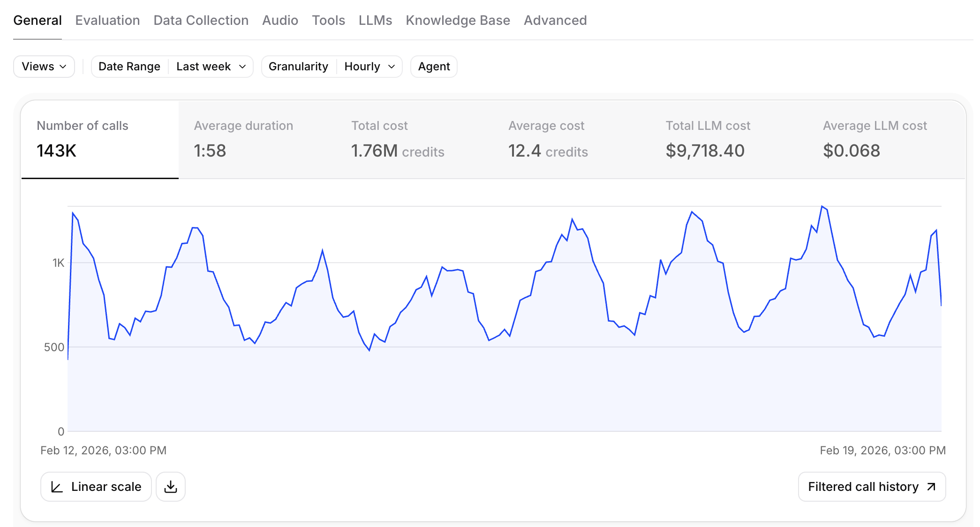Open the Hourly granularity dropdown
The width and height of the screenshot is (980, 527).
(369, 67)
